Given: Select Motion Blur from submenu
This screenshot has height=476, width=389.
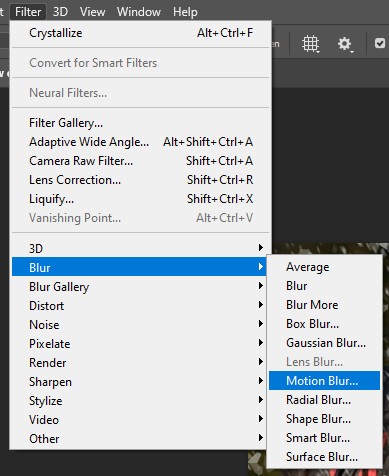Looking at the screenshot, I should coord(324,381).
